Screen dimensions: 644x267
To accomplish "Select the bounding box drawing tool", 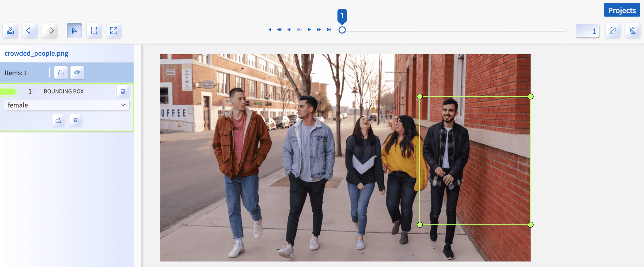I will [94, 31].
